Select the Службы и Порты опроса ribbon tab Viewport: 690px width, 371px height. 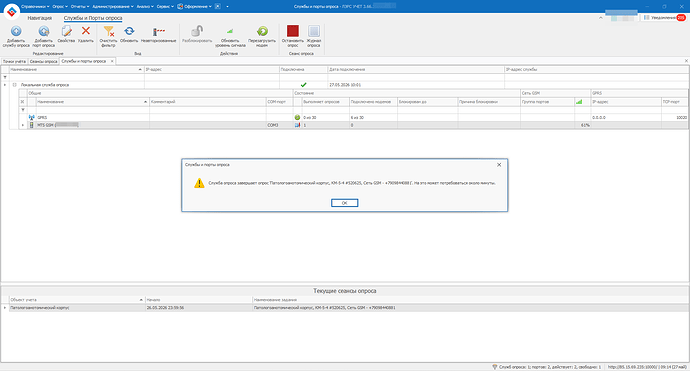93,18
